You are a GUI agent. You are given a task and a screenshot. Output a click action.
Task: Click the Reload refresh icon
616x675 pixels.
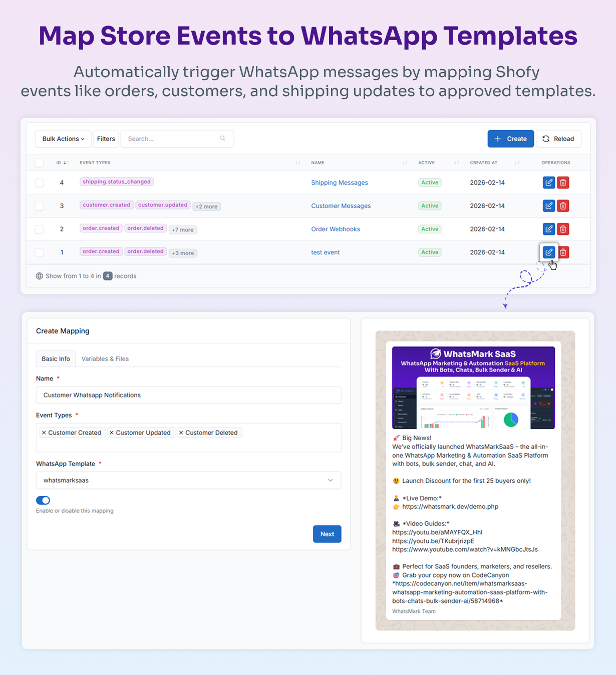pyautogui.click(x=545, y=139)
